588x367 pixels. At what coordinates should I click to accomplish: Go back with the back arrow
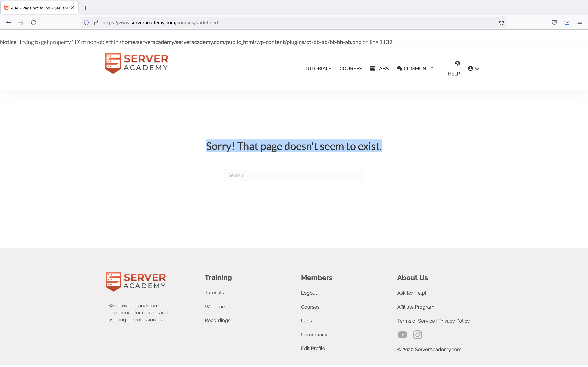[x=9, y=23]
